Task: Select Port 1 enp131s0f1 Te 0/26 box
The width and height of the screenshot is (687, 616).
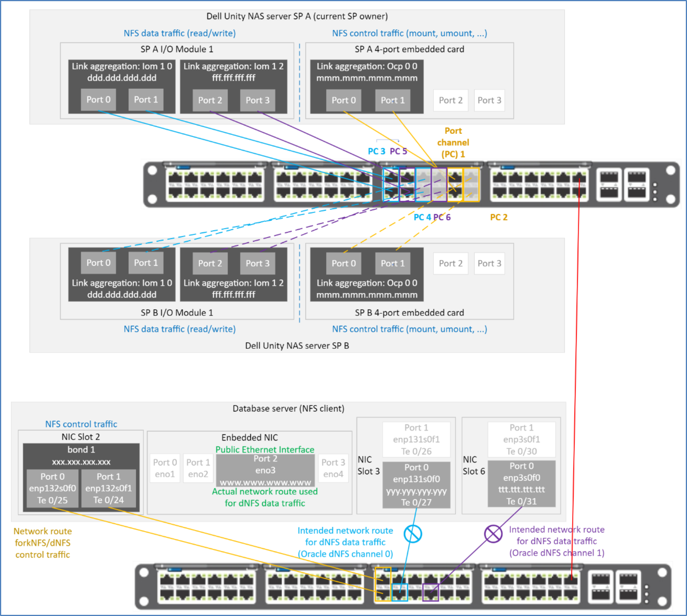Action: 416,440
